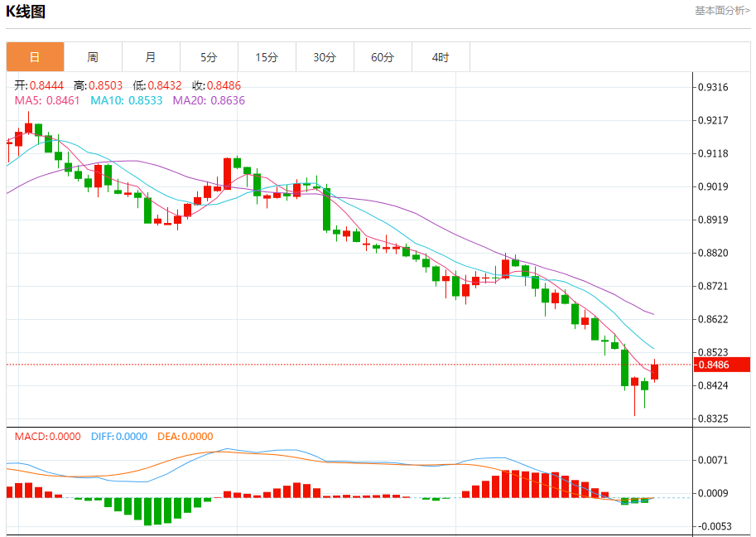Click the 低:0.8432 low price value
The height and width of the screenshot is (537, 756).
pyautogui.click(x=157, y=85)
